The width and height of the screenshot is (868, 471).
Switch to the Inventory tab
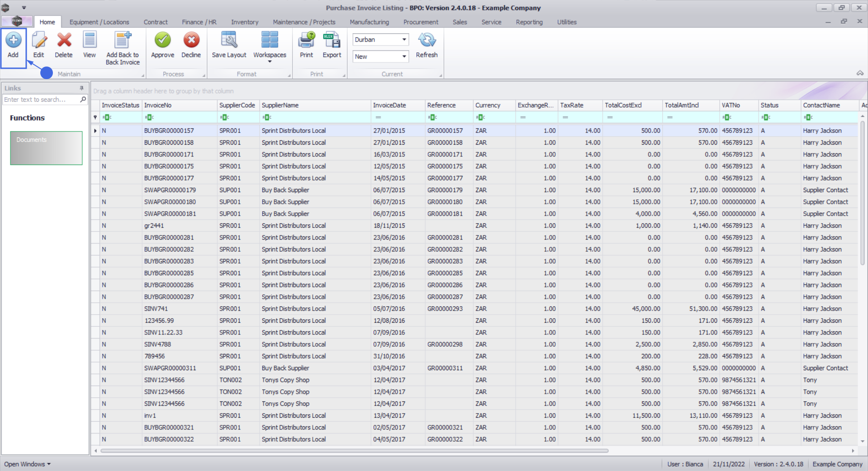(x=245, y=22)
